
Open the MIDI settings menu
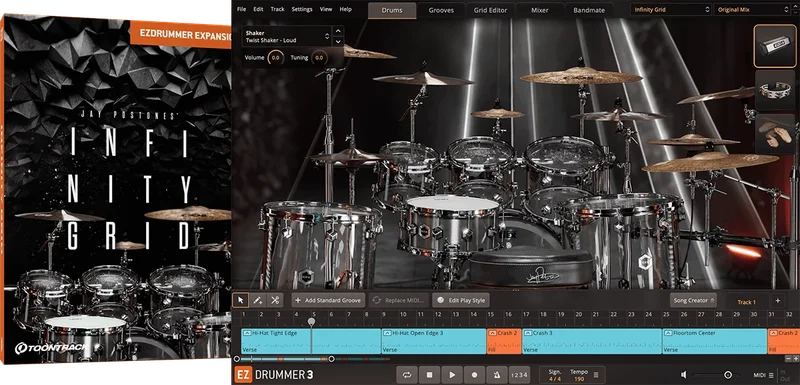[763, 375]
